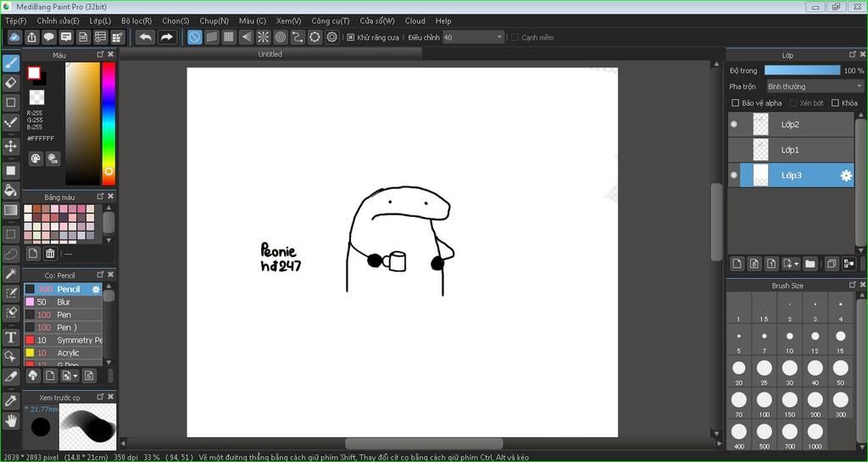Image resolution: width=868 pixels, height=462 pixels.
Task: Hide the Lớp3 layer
Action: click(x=734, y=175)
